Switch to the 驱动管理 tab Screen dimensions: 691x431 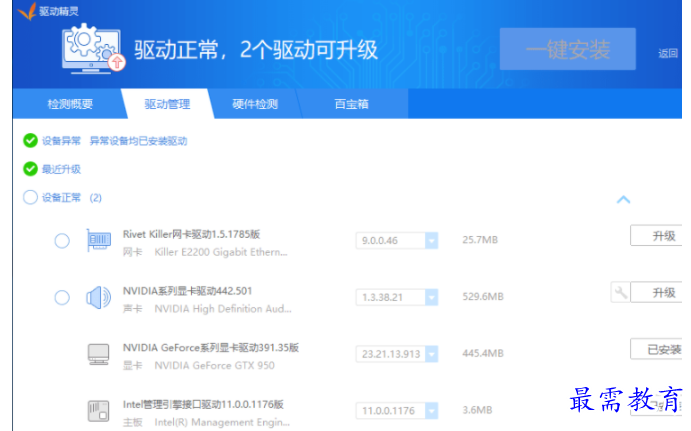click(167, 104)
